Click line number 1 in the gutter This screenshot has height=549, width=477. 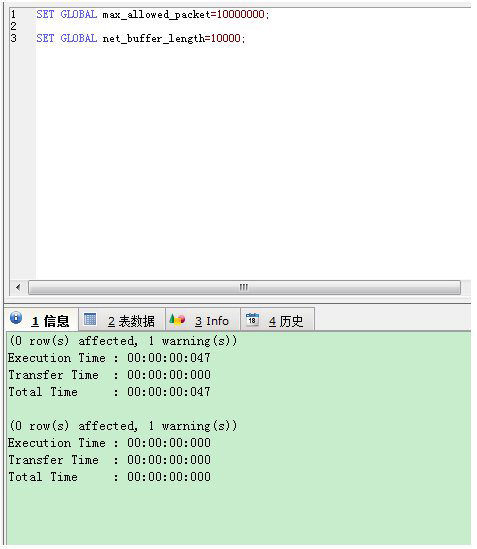click(13, 14)
